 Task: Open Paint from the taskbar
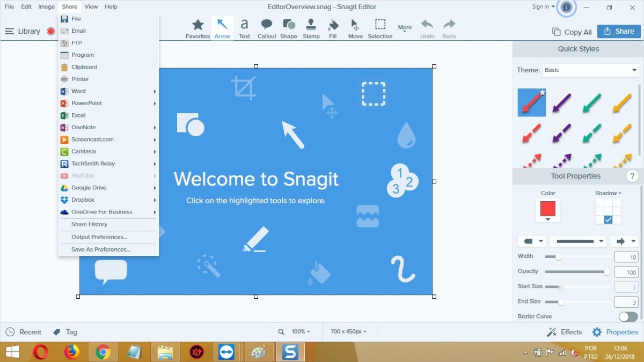(x=259, y=352)
